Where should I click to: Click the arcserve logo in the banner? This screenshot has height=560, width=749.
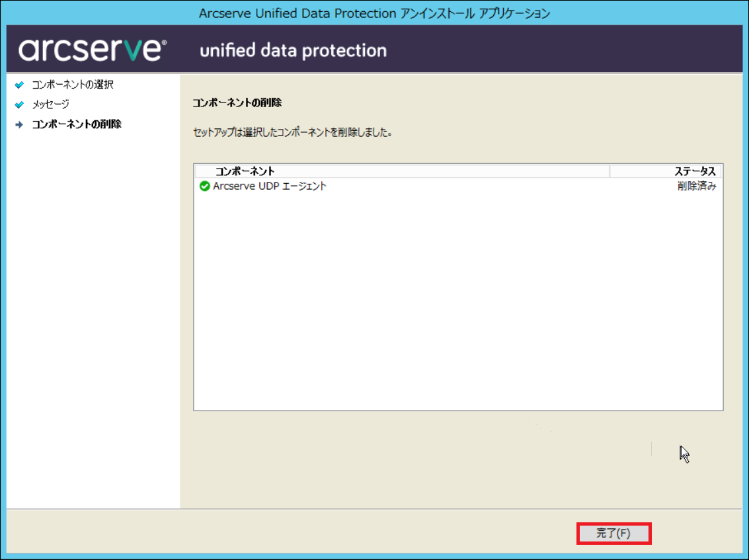click(x=93, y=50)
